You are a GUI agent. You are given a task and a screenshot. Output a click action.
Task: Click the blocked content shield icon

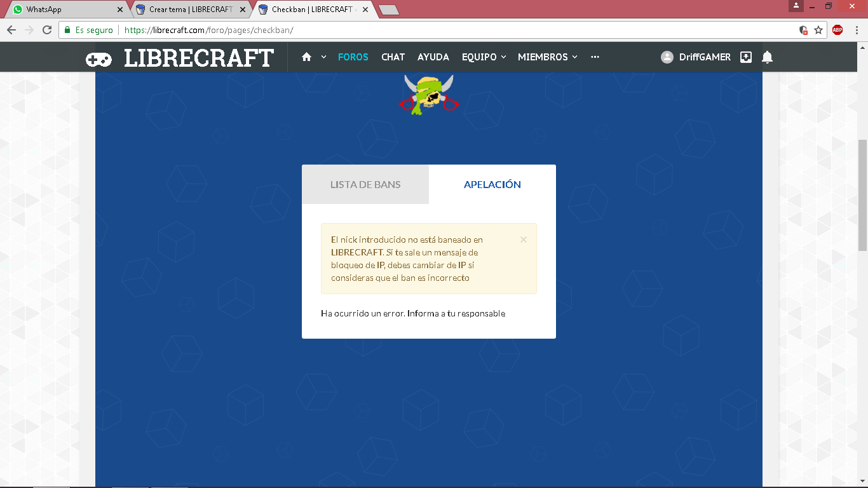(803, 30)
